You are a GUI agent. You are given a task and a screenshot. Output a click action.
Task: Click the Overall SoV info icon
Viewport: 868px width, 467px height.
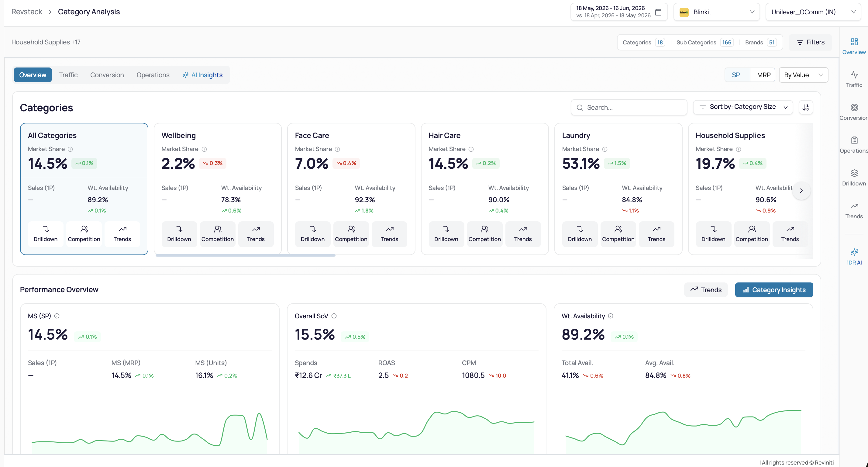334,316
